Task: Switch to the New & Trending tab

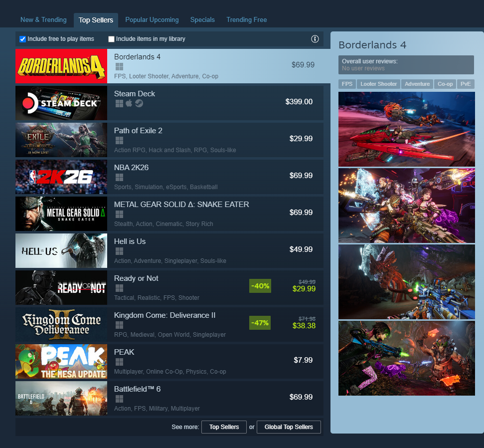Action: [43, 20]
